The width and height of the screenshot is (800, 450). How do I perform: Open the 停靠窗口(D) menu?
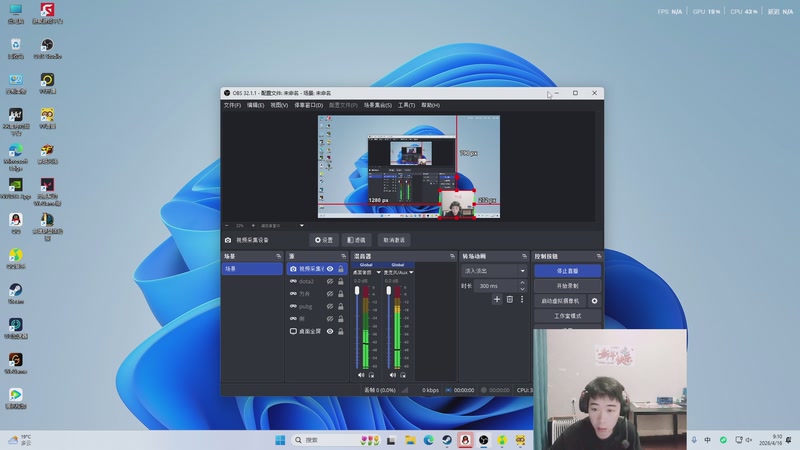[x=309, y=105]
